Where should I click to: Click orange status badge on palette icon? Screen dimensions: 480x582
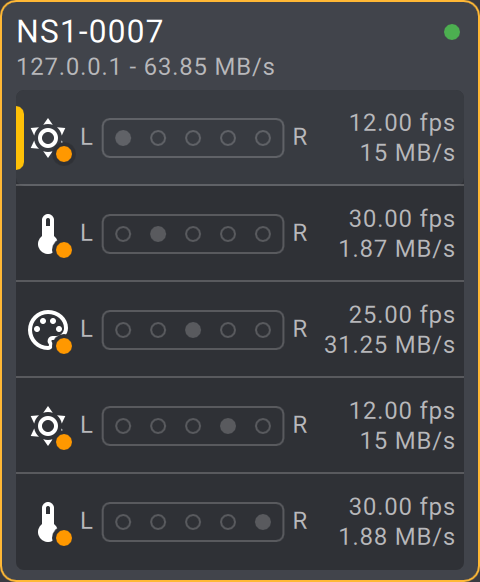pyautogui.click(x=64, y=346)
